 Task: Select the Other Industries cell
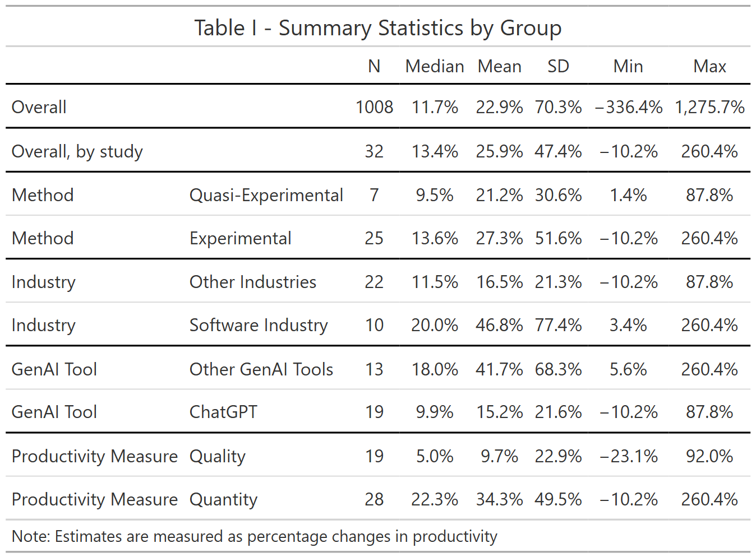(x=253, y=281)
